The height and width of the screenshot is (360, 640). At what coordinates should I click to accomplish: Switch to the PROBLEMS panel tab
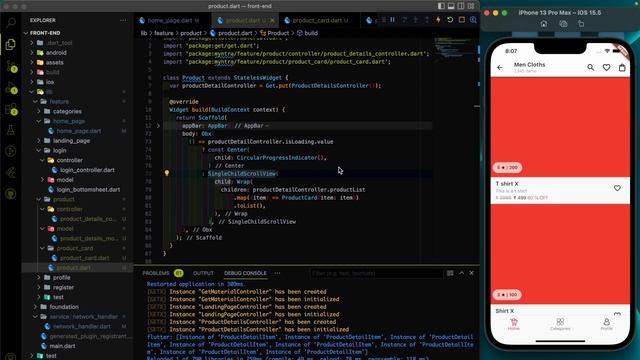[x=156, y=273]
